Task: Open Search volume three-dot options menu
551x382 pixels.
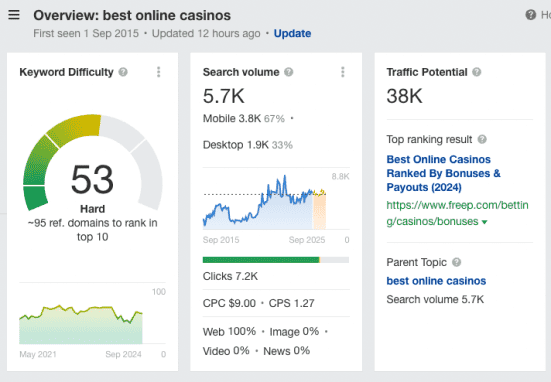Action: tap(343, 72)
